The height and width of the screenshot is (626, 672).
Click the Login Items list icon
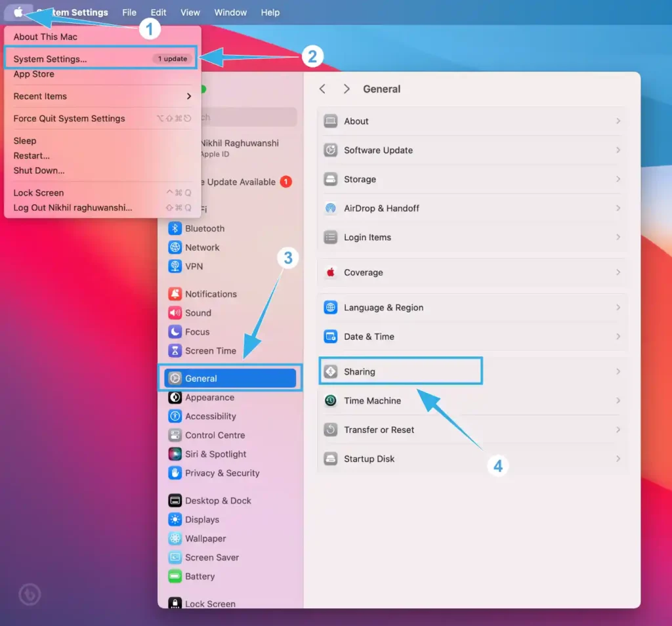331,237
